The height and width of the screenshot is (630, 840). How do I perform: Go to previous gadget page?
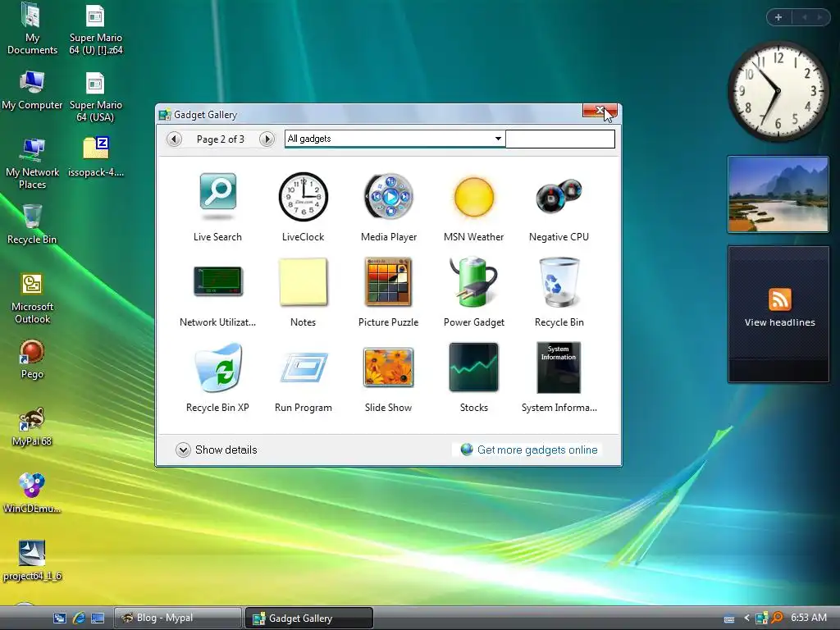pyautogui.click(x=174, y=139)
